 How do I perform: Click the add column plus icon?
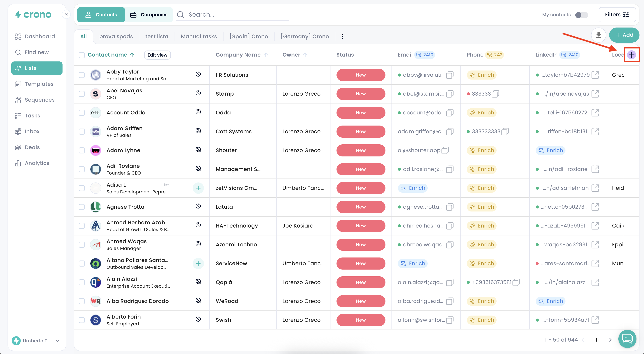pos(632,55)
